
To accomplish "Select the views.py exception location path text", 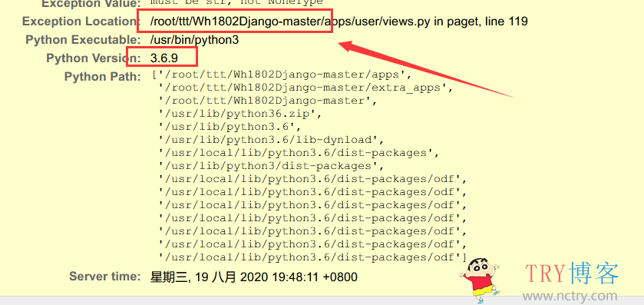I will [x=339, y=21].
